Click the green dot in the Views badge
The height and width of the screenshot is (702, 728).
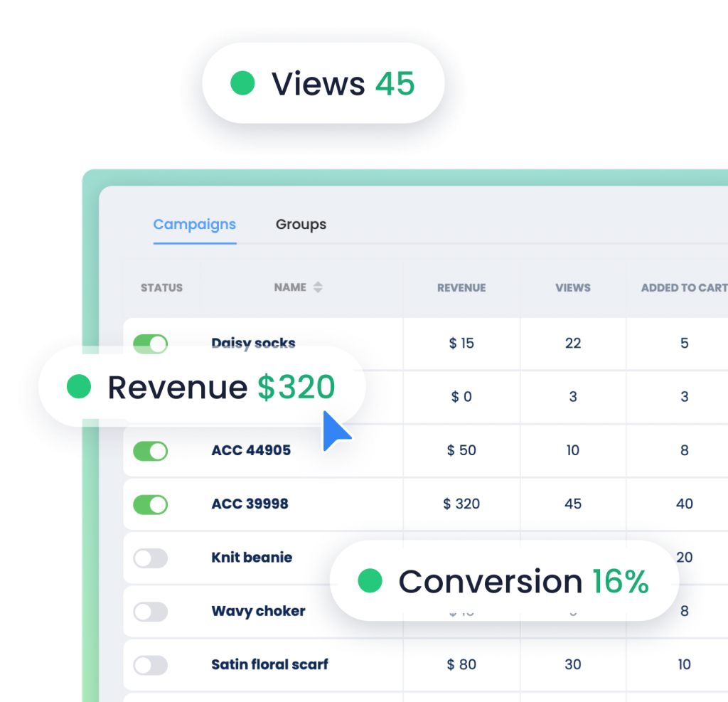point(242,83)
